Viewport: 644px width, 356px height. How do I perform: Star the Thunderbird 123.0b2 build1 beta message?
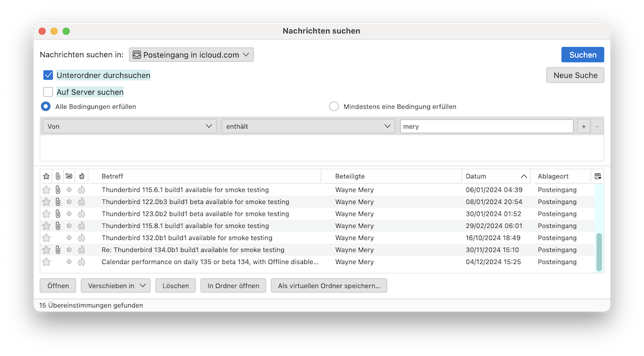pos(47,214)
